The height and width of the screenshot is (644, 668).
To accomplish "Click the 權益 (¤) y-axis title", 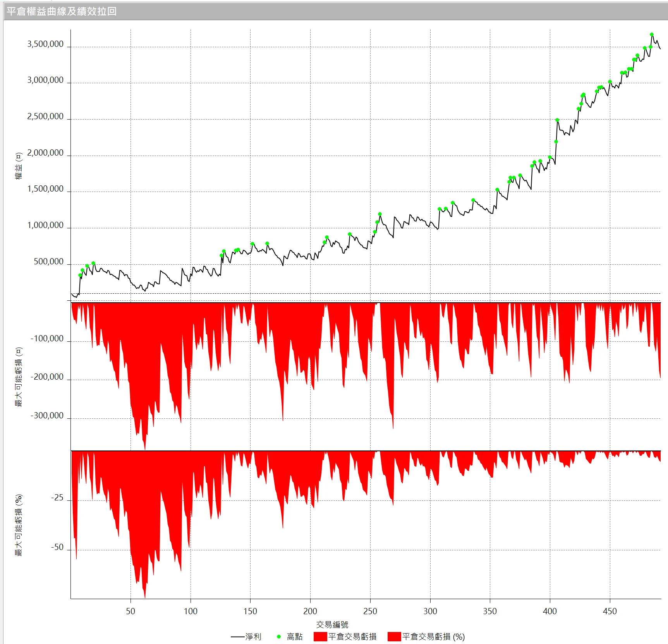I will (x=19, y=166).
